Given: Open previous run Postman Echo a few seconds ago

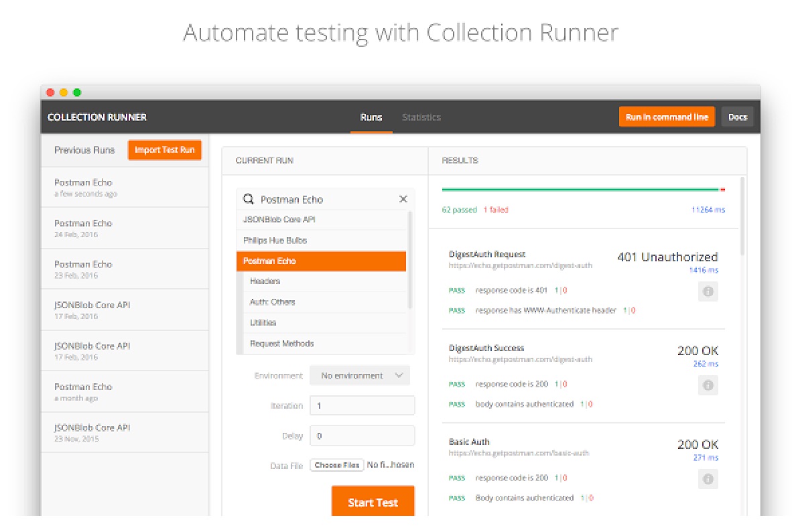Looking at the screenshot, I should click(x=125, y=188).
